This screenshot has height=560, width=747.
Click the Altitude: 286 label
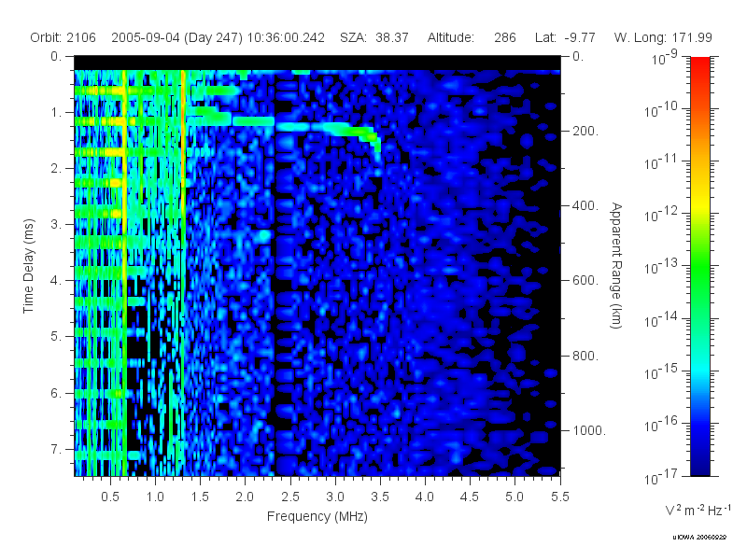(x=472, y=37)
